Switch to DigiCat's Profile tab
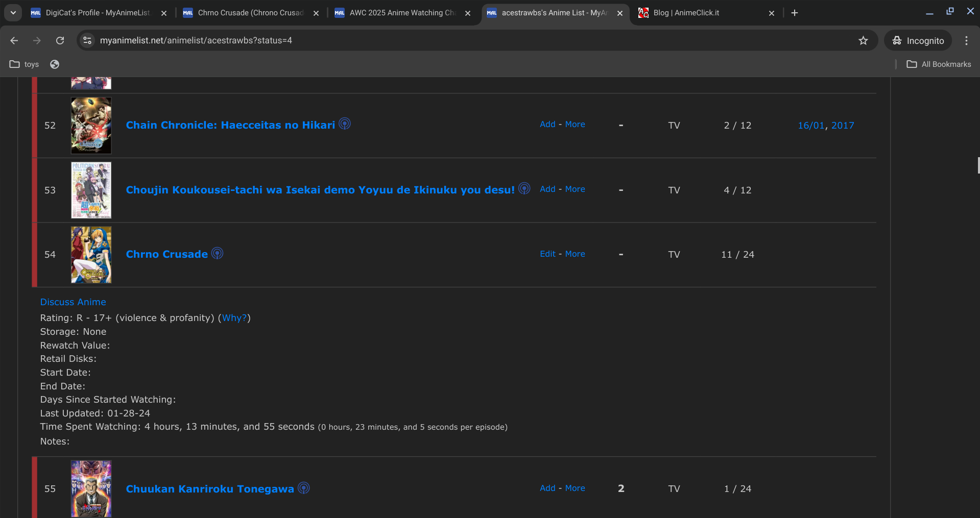Viewport: 980px width, 518px height. 97,13
